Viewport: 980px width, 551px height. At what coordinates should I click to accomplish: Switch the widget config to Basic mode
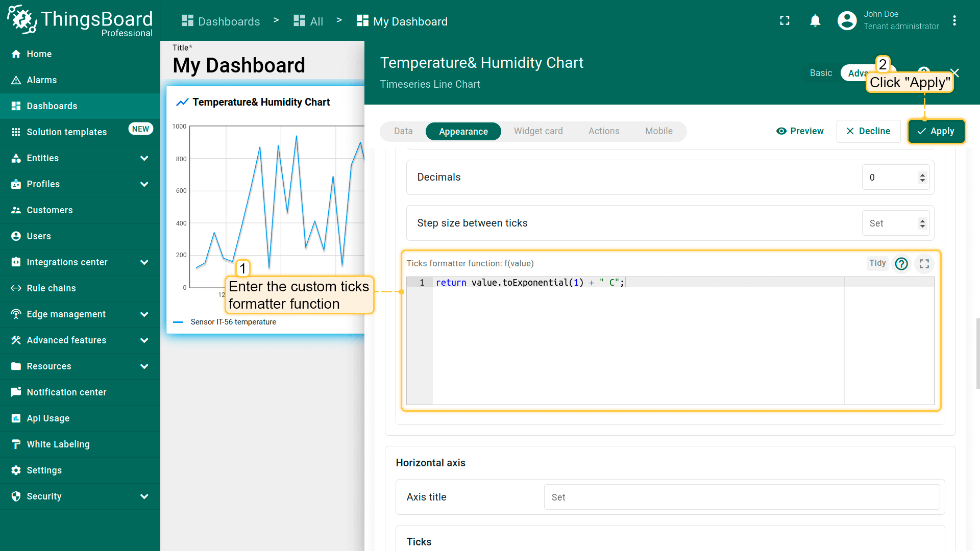pyautogui.click(x=821, y=73)
